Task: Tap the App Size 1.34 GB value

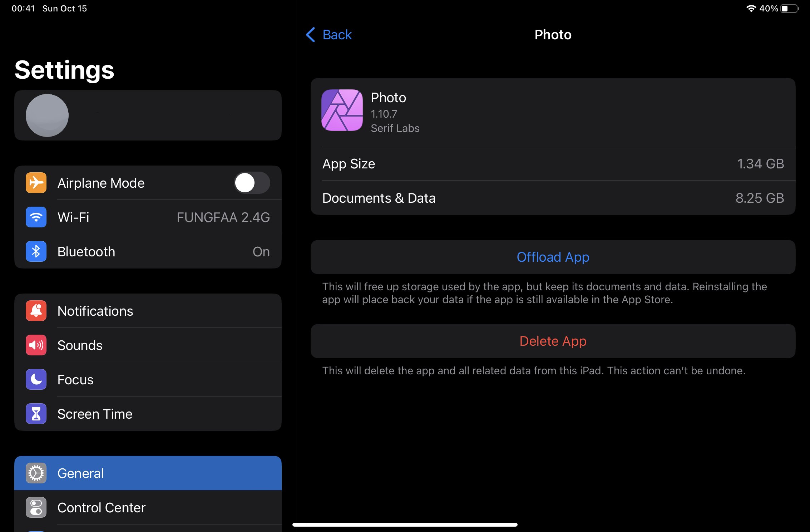Action: (x=761, y=164)
